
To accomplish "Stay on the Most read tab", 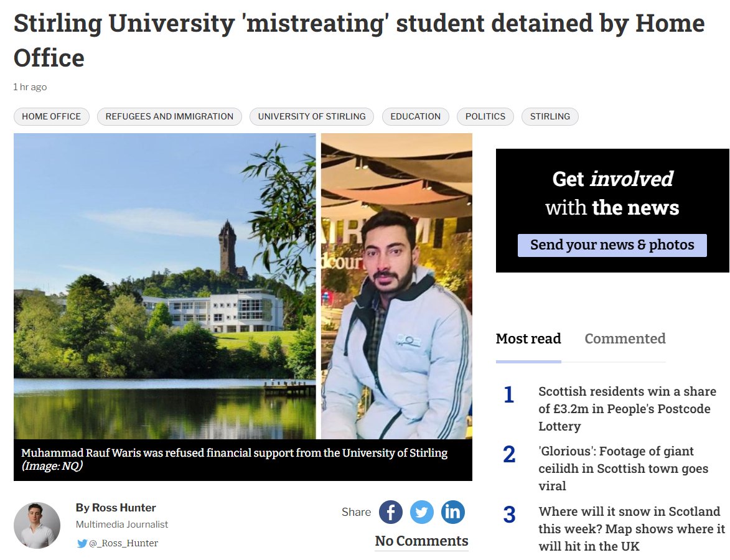I will click(528, 338).
